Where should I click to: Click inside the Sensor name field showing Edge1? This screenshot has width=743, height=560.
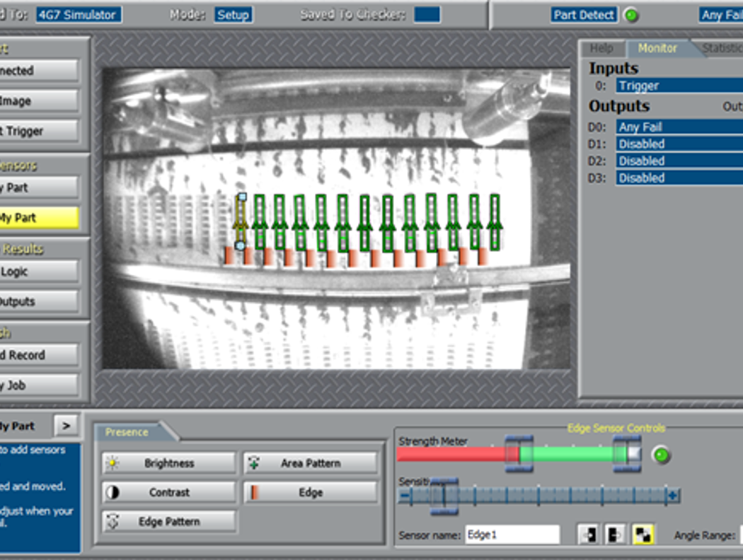pyautogui.click(x=513, y=535)
